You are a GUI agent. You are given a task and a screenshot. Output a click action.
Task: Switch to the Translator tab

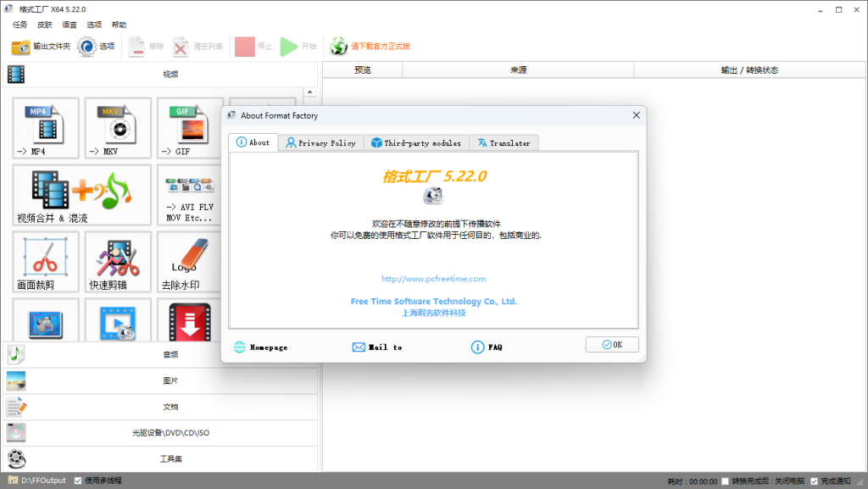[x=504, y=142]
